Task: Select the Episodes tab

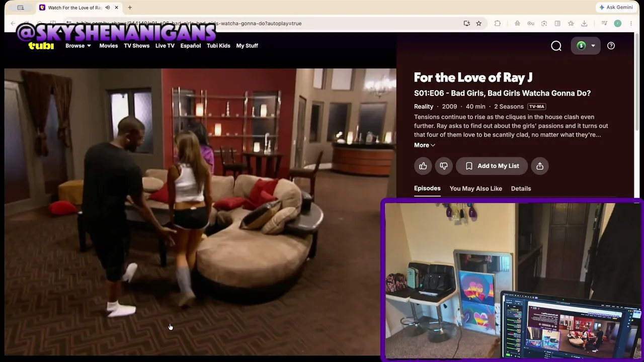Action: 427,189
